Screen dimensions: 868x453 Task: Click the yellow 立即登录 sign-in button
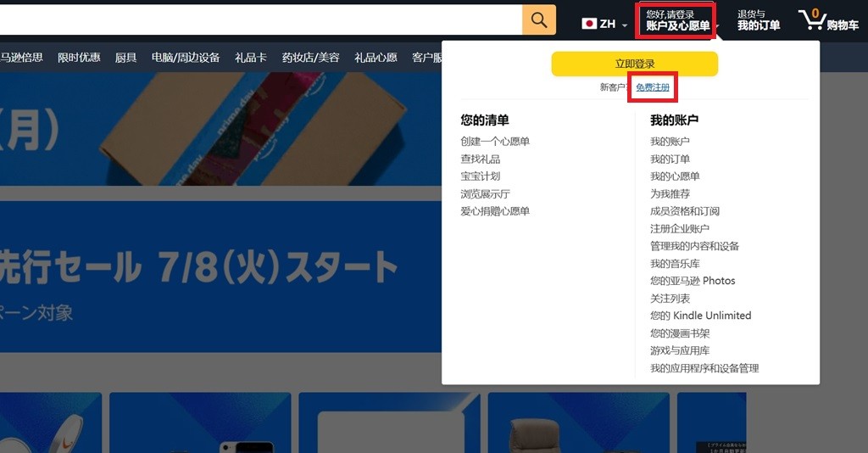tap(634, 64)
